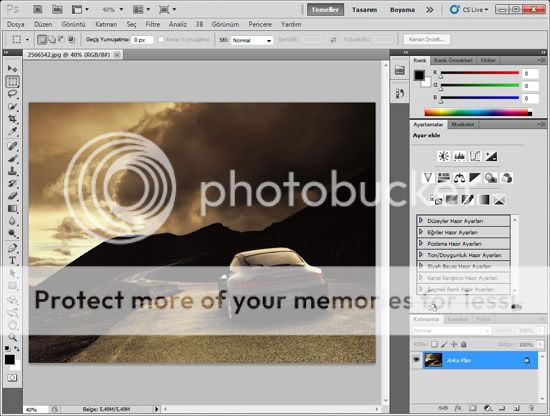The image size is (550, 416).
Task: Add a Brightness/Contrast adjustment
Action: (x=444, y=156)
